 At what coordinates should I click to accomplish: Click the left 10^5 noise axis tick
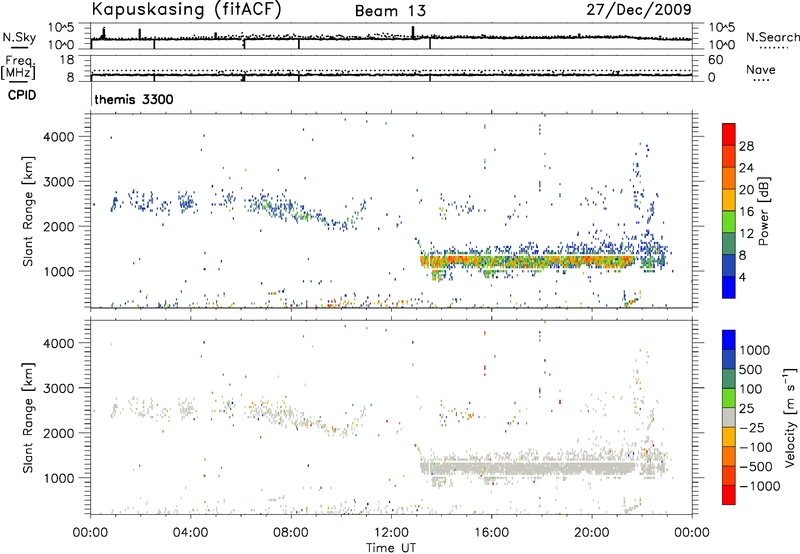click(x=61, y=28)
